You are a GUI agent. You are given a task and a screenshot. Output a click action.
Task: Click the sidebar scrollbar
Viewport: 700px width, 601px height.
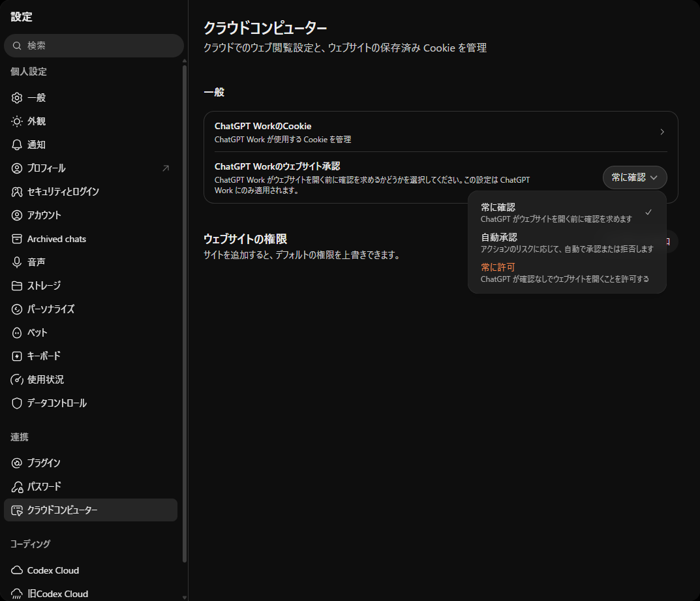point(185,313)
